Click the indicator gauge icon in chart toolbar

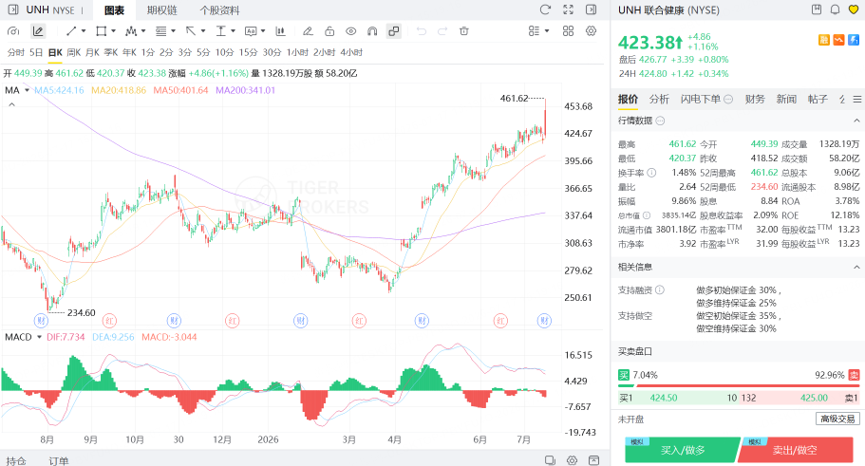13,31
